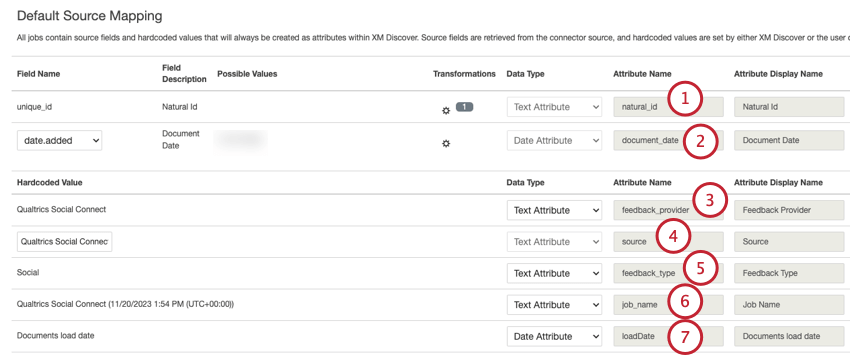Click the feedback_provider attribute name field
The width and height of the screenshot is (850, 360).
tap(668, 210)
